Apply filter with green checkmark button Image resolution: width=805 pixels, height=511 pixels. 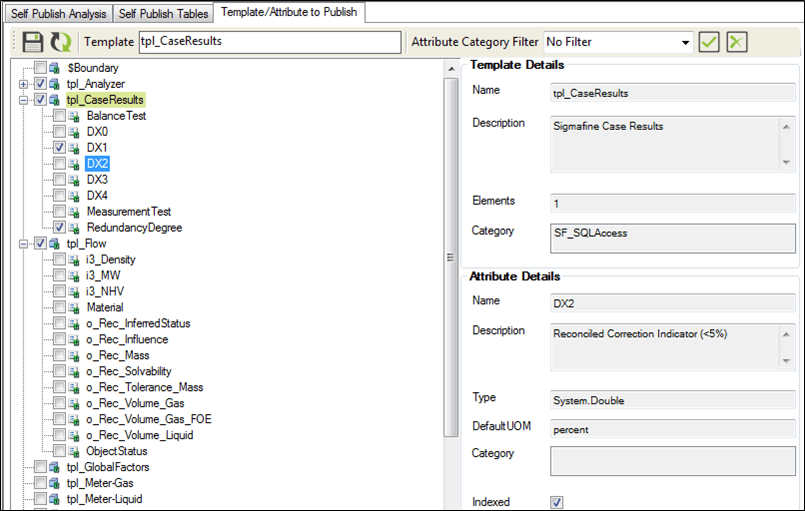(x=708, y=42)
